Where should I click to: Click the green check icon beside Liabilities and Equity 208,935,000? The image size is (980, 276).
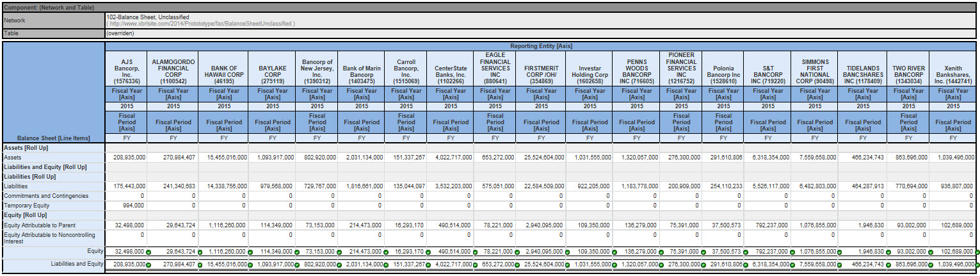149,264
